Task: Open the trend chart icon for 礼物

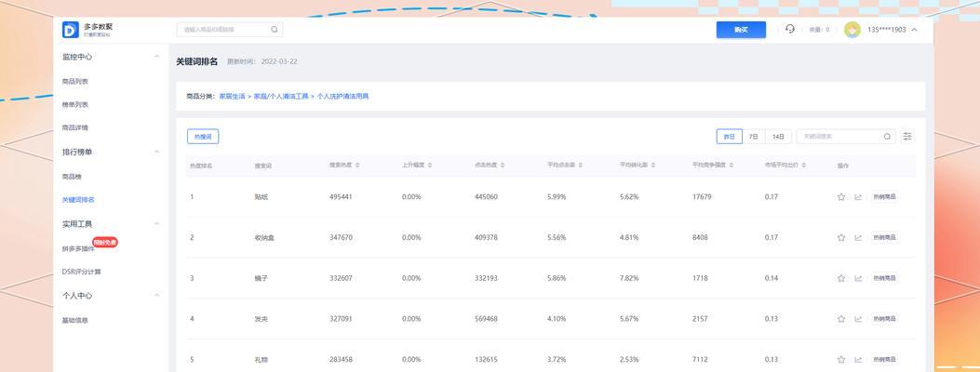Action: [858, 360]
